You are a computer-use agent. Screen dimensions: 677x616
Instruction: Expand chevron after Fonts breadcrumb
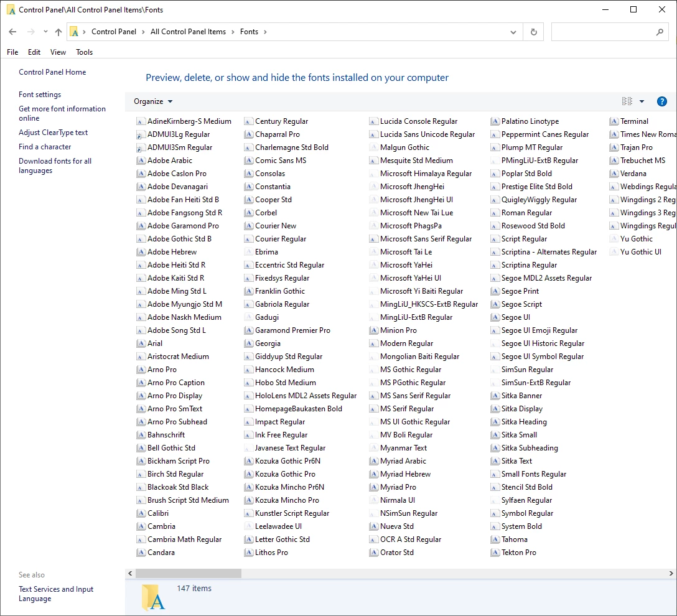tap(265, 32)
